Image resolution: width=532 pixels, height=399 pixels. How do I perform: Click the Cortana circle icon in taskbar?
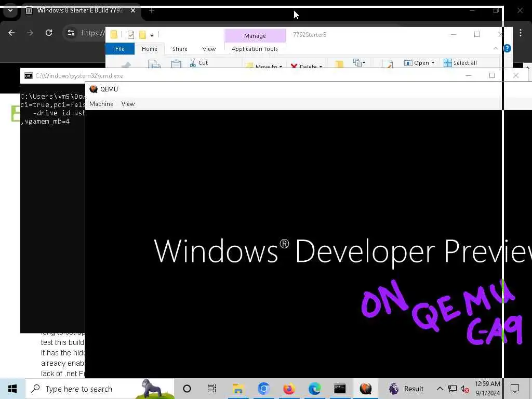coord(187,389)
